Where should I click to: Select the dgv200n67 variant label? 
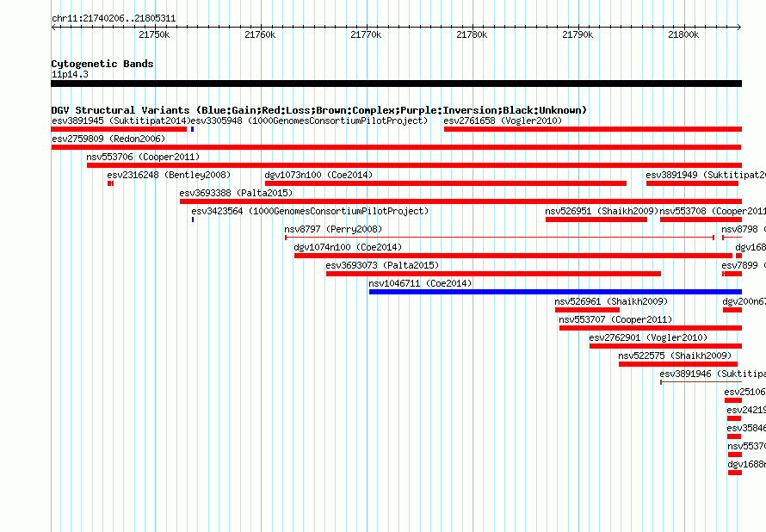pyautogui.click(x=744, y=301)
